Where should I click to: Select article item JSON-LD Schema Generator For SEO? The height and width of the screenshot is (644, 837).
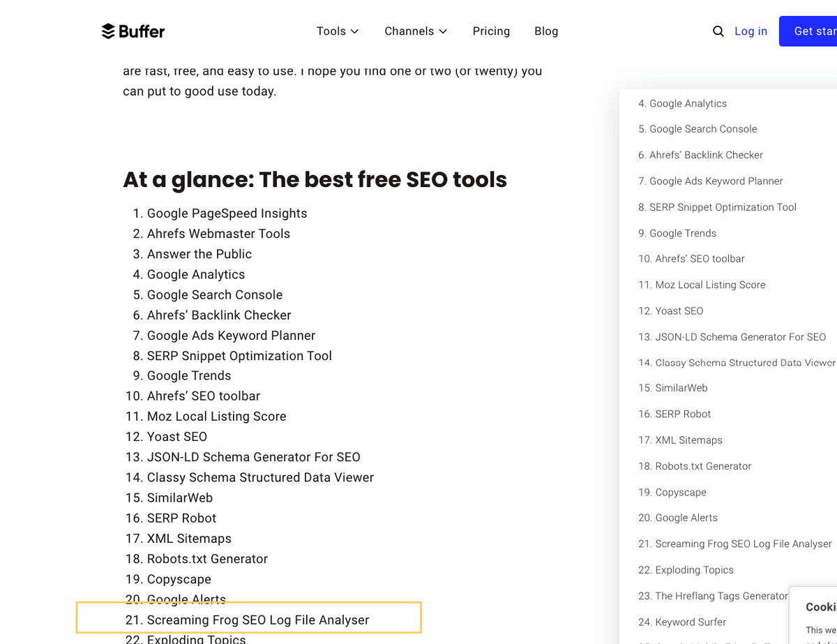point(254,457)
